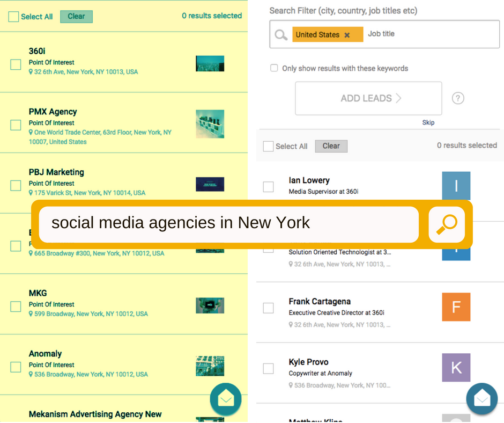Click location pin beside 599 Broadway
This screenshot has height=423, width=504.
31,314
